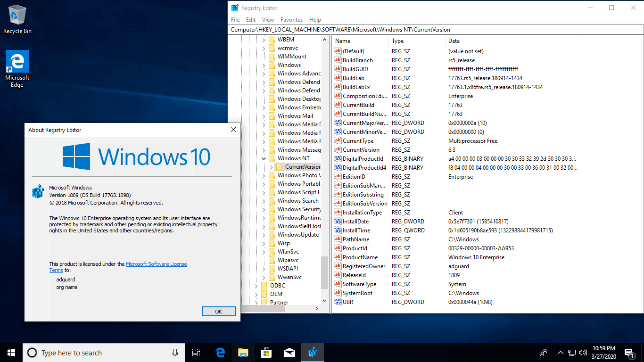This screenshot has width=644, height=362.
Task: Expand the CurrentVersion subkey in tree
Action: click(271, 167)
